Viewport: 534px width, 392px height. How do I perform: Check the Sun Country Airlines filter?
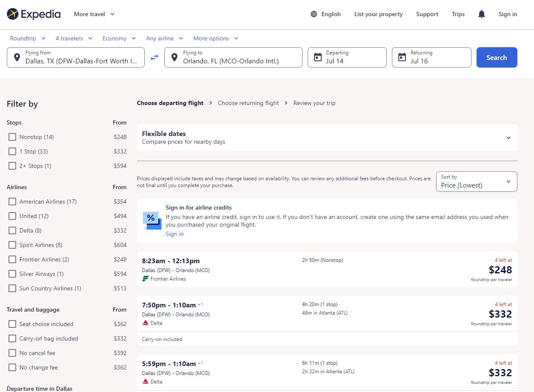click(12, 288)
